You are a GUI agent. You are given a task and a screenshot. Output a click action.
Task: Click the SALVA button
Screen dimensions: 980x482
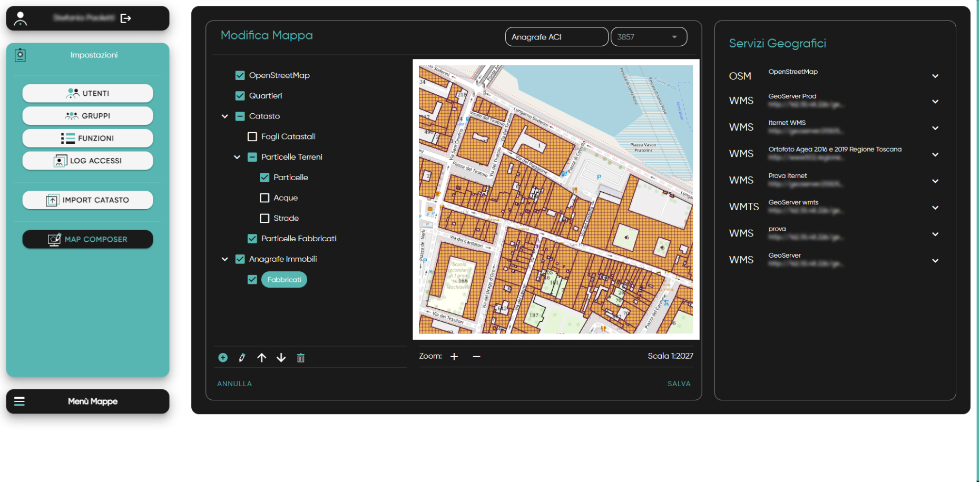[679, 383]
